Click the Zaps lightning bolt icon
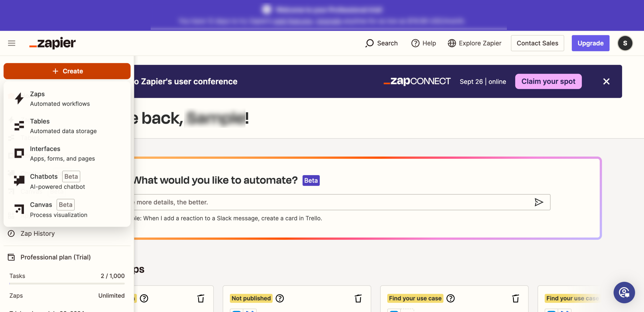Viewport: 644px width, 312px height. [19, 99]
